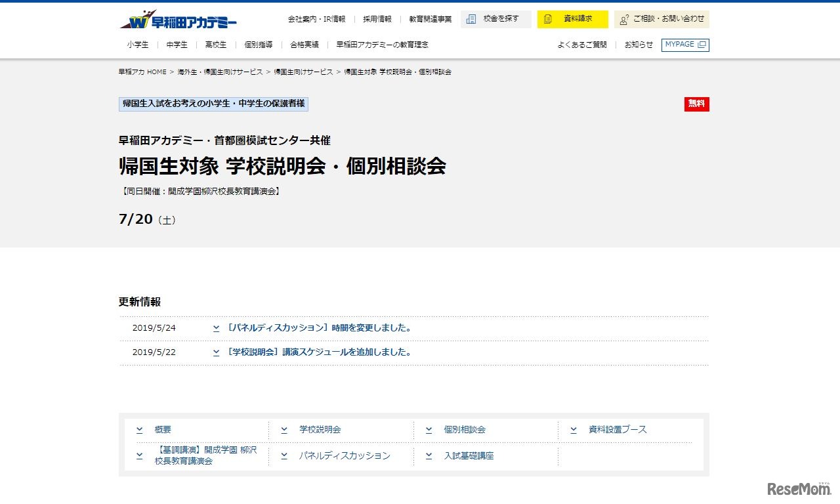Screen dimensions: 840x504
Task: Click the document icon beside 資料請求
Action: point(548,19)
